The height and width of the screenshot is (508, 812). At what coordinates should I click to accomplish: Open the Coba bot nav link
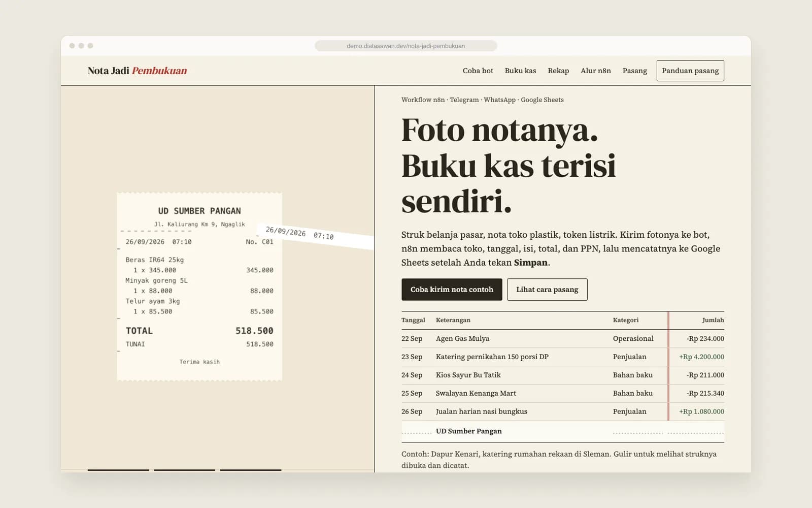(478, 71)
